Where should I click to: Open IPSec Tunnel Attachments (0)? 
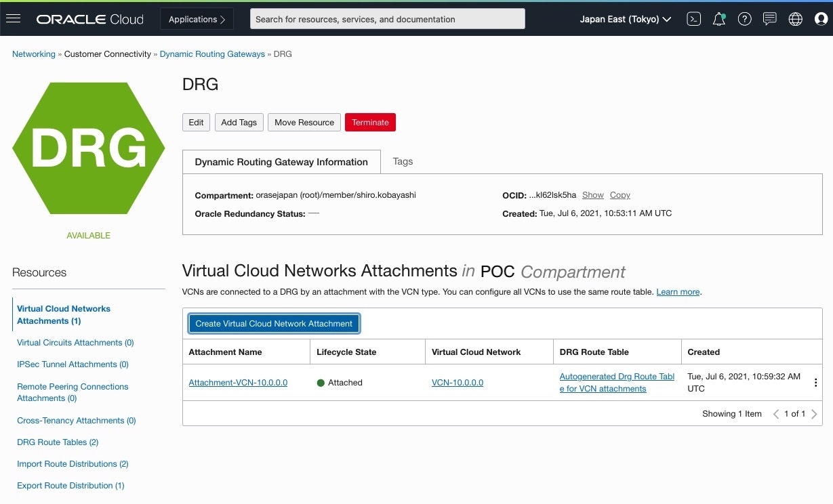click(73, 364)
